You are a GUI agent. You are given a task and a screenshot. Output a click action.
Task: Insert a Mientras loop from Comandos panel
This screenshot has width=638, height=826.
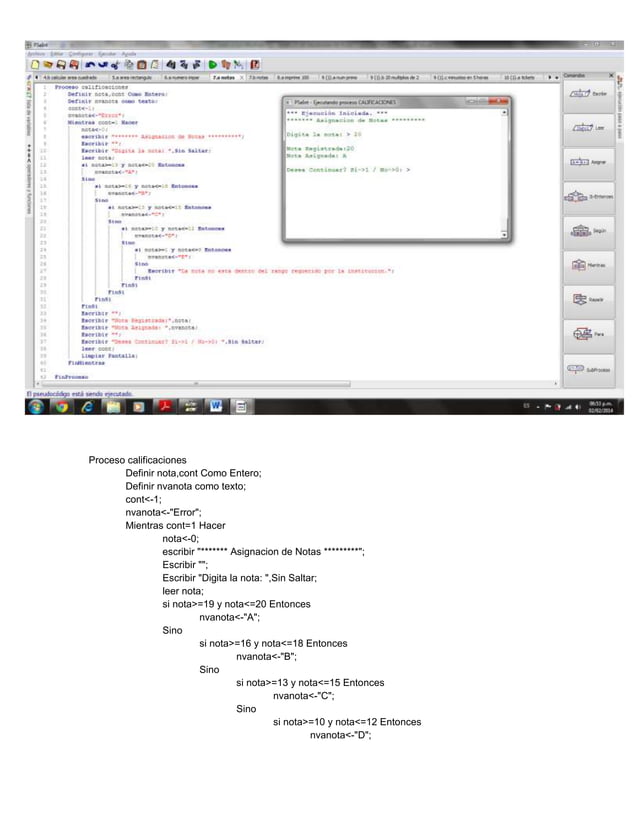click(588, 265)
